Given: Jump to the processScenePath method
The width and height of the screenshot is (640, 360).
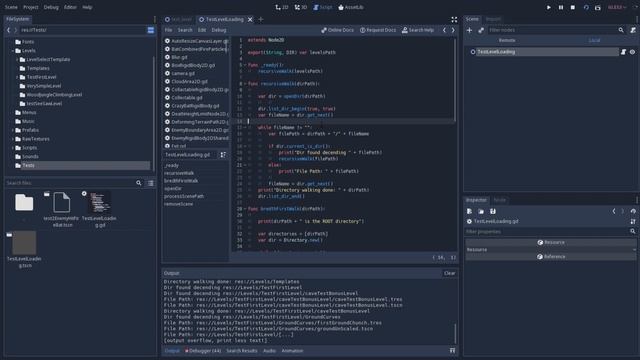Looking at the screenshot, I should (x=184, y=196).
